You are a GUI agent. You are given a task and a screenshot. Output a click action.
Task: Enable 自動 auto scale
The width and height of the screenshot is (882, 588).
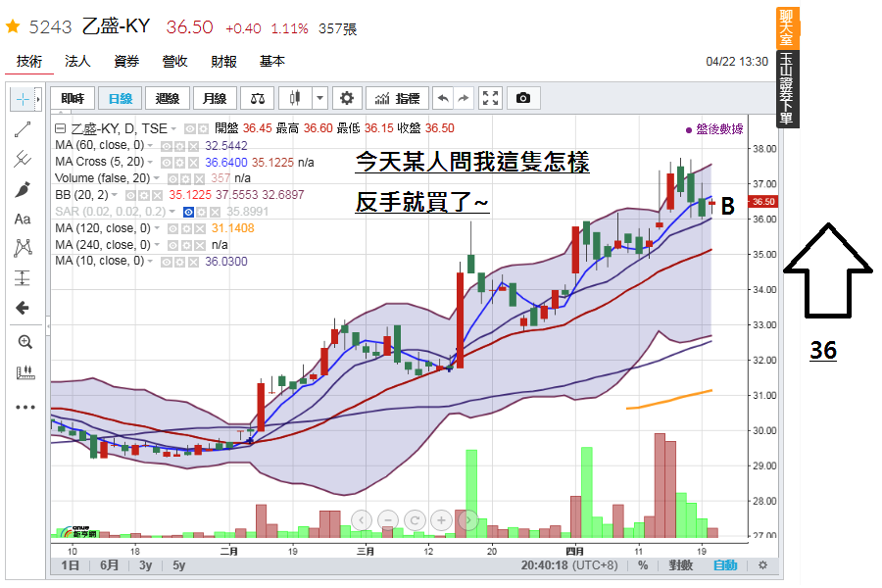(725, 564)
